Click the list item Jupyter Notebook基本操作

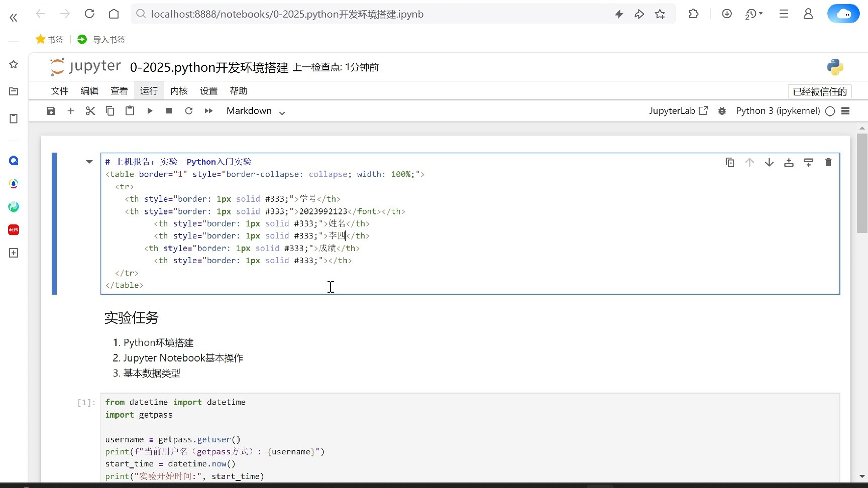pyautogui.click(x=183, y=358)
